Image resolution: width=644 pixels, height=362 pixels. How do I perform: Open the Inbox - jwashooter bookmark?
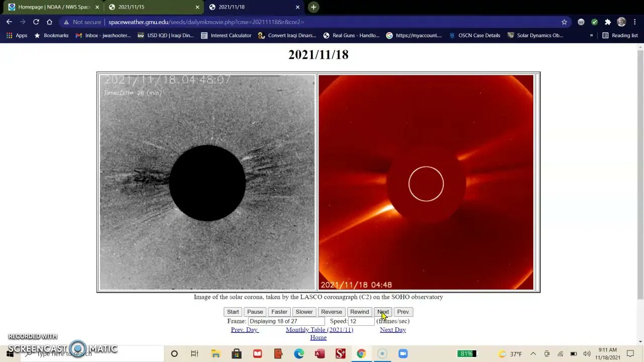103,36
